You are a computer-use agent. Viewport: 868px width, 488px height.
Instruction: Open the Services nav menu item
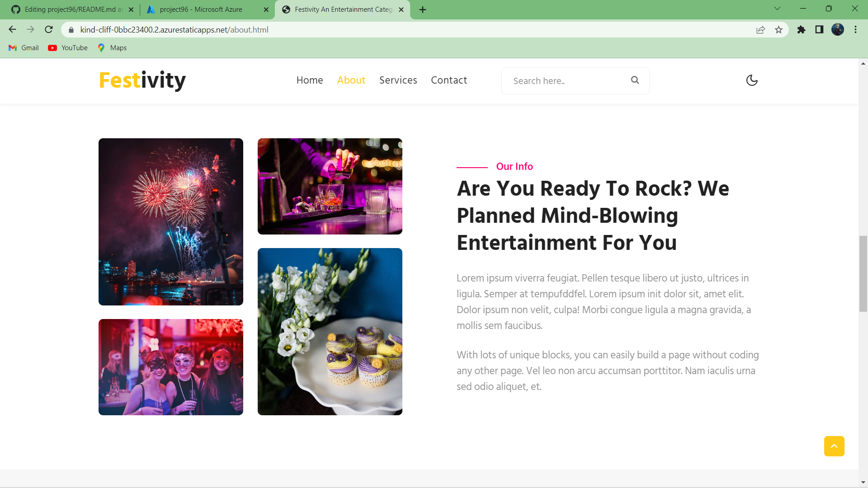pos(398,80)
